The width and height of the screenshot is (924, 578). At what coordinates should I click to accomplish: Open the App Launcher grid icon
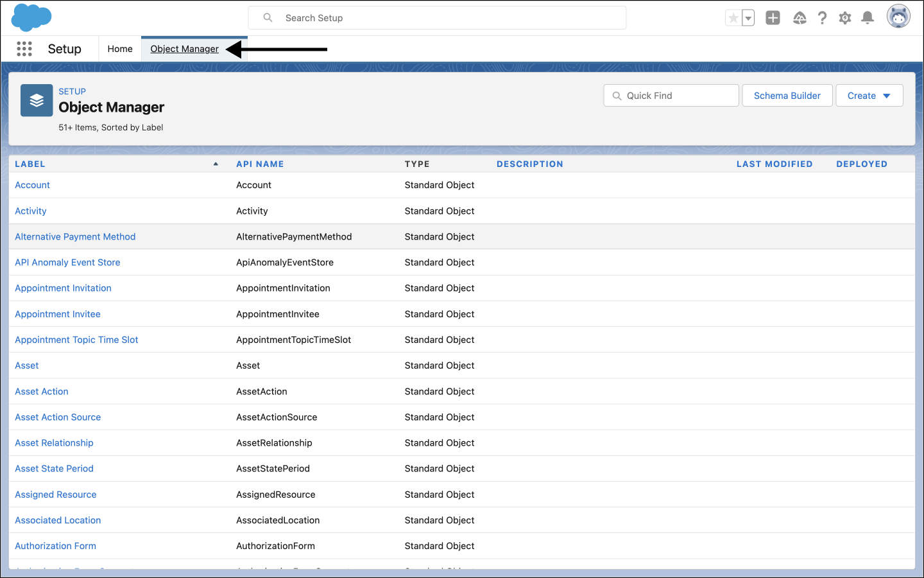24,49
